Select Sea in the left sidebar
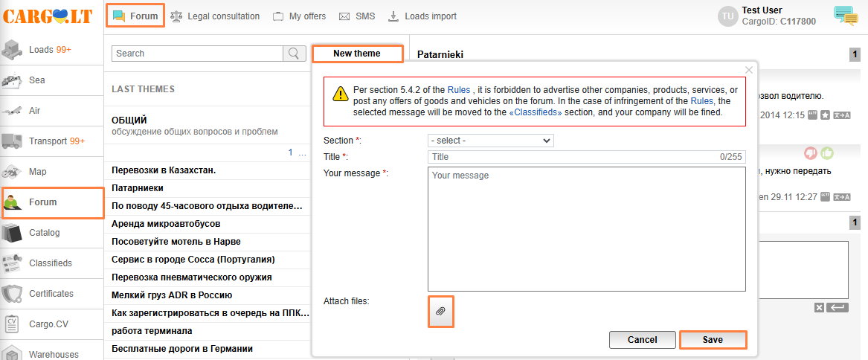Image resolution: width=868 pixels, height=360 pixels. point(37,80)
